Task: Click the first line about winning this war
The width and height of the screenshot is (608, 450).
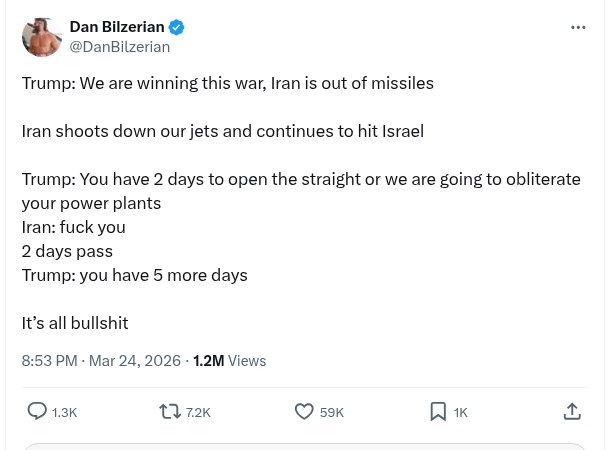Action: coord(227,83)
